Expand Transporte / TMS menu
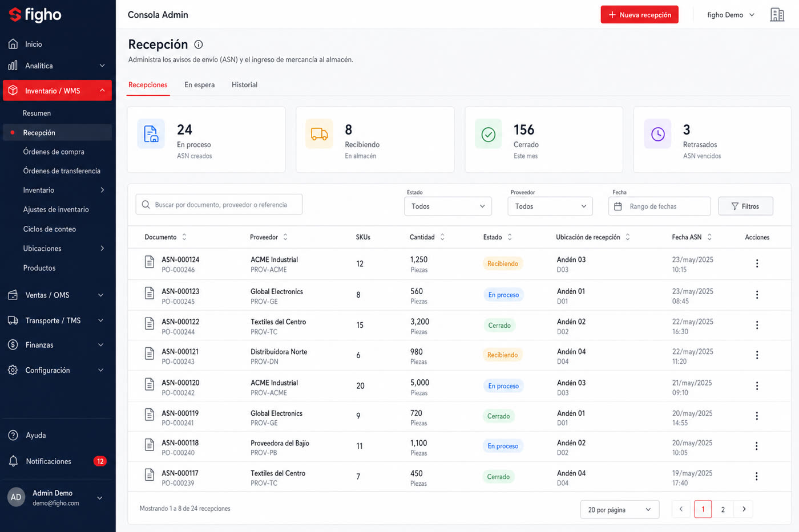 pos(101,320)
